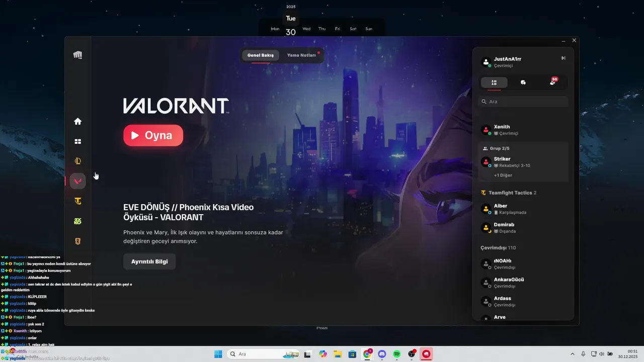Go to the Home icon in sidebar
This screenshot has width=644, height=362.
tap(77, 121)
